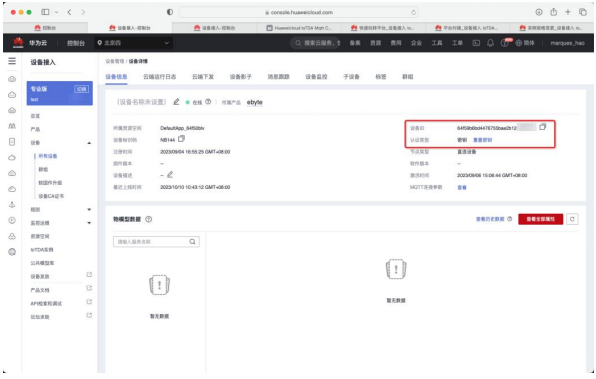Switch to 设备影子 tab

(x=241, y=77)
